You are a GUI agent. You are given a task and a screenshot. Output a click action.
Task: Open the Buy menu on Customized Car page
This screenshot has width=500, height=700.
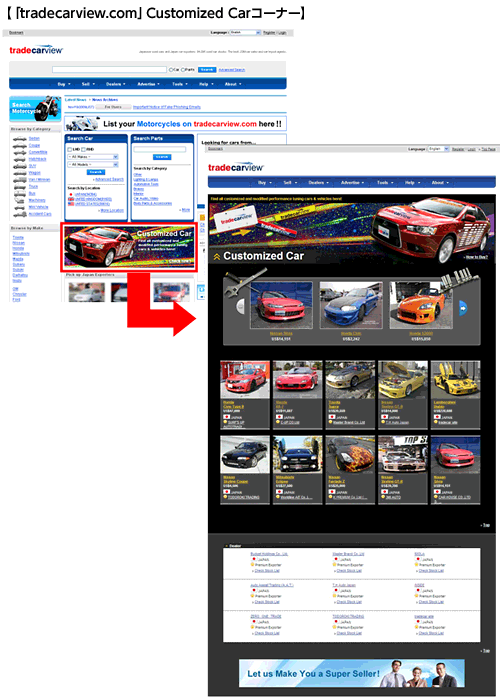pyautogui.click(x=264, y=183)
